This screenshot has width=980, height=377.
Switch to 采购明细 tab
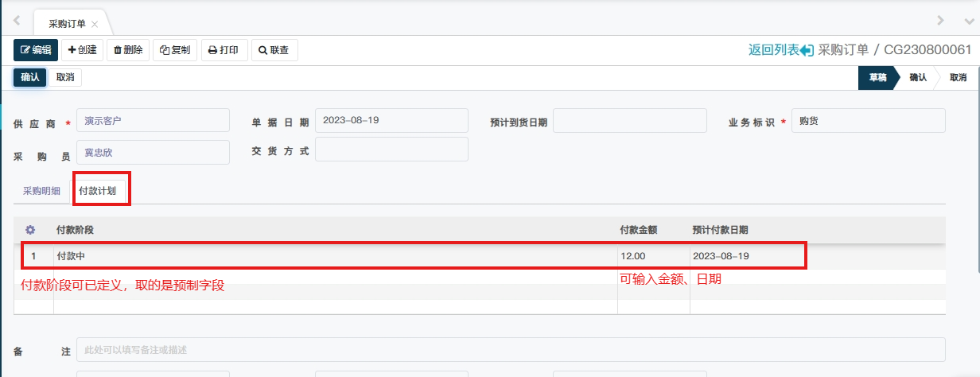41,191
